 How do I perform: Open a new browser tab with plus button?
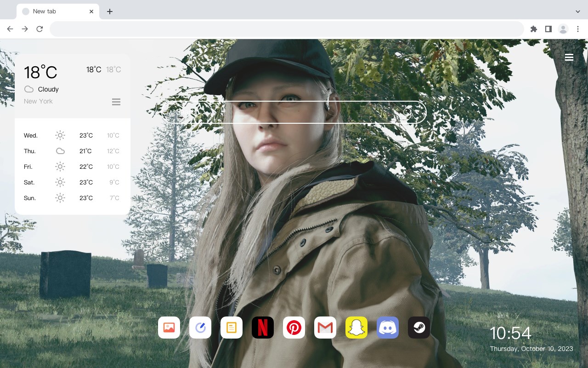109,11
